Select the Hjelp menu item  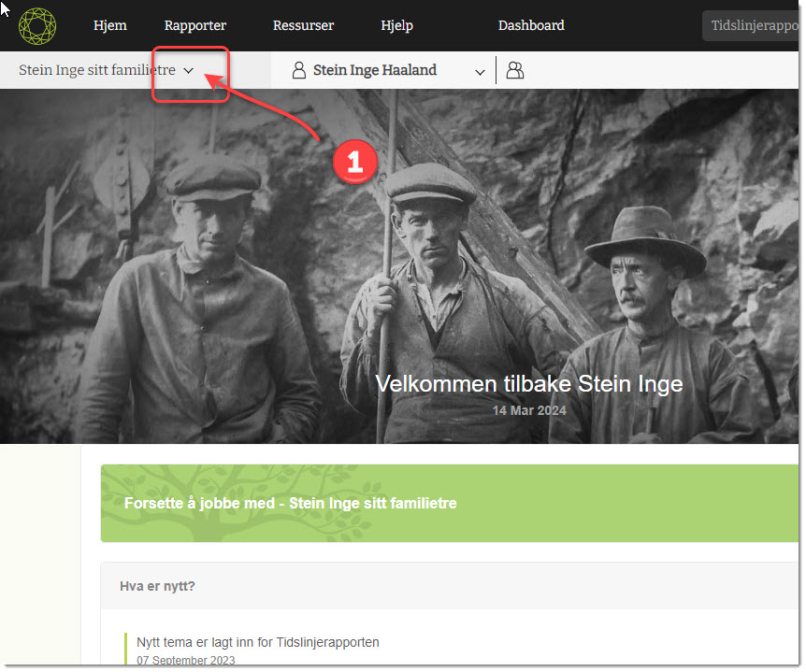click(x=396, y=25)
